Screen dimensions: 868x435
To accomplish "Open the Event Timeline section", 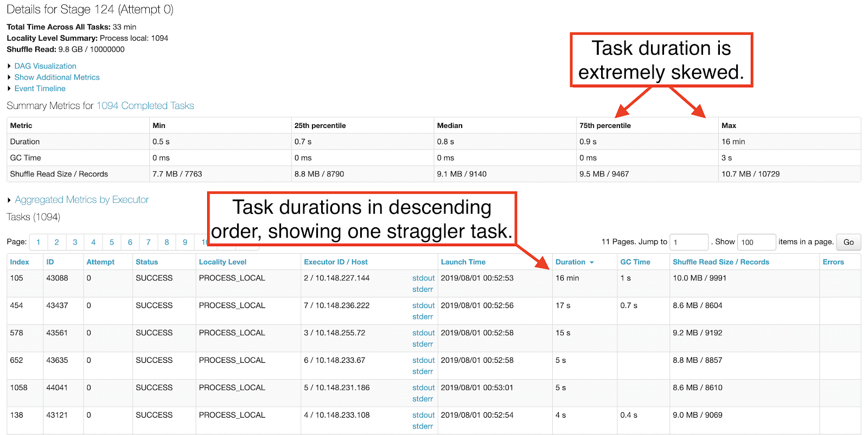I will tap(40, 88).
